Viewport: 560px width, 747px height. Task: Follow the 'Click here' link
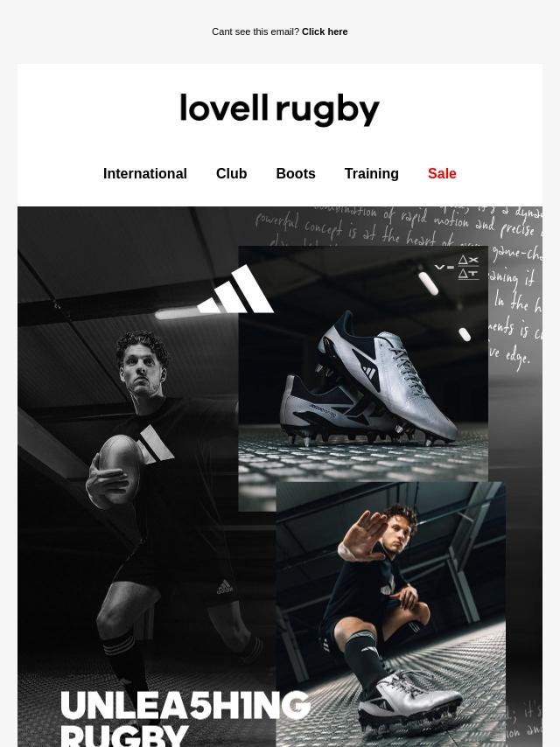click(325, 31)
